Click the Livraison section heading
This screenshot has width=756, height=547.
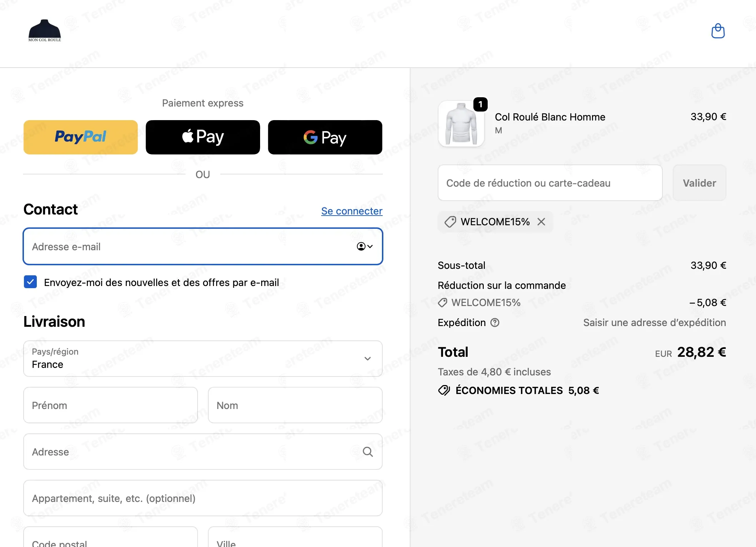pyautogui.click(x=54, y=321)
